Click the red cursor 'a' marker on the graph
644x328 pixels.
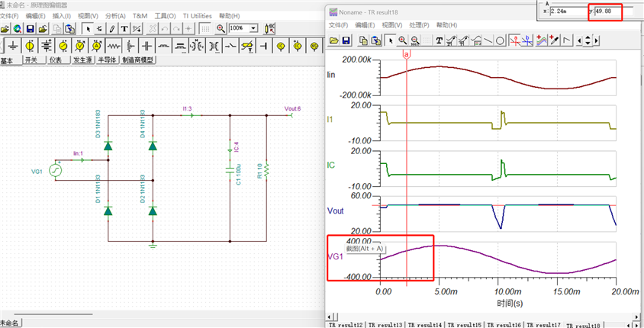[x=406, y=54]
